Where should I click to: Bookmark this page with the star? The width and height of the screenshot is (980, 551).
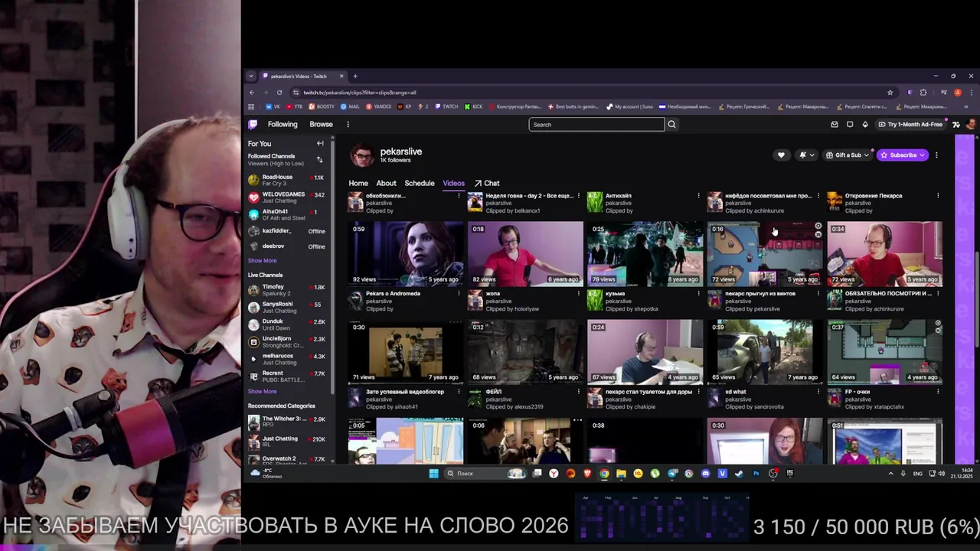click(x=890, y=93)
